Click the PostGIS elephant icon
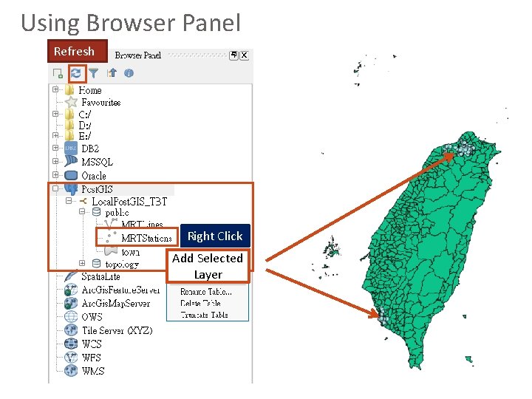The height and width of the screenshot is (399, 532). click(x=71, y=189)
